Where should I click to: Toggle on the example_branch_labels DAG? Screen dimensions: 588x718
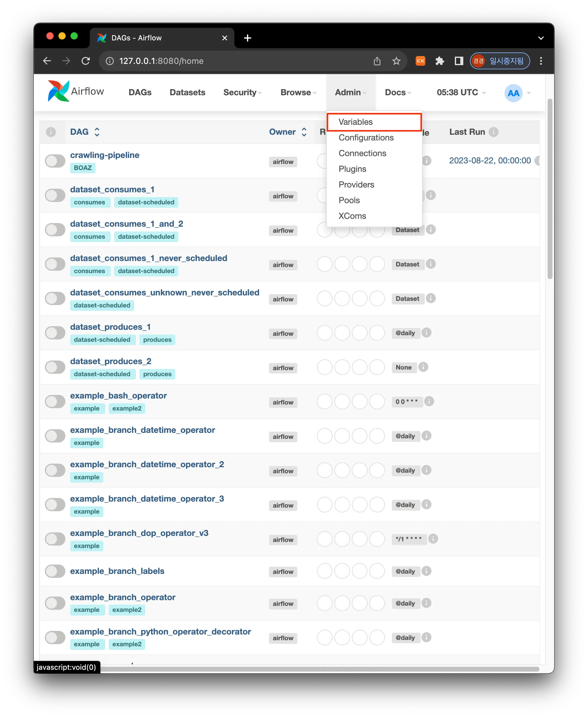[x=55, y=571]
